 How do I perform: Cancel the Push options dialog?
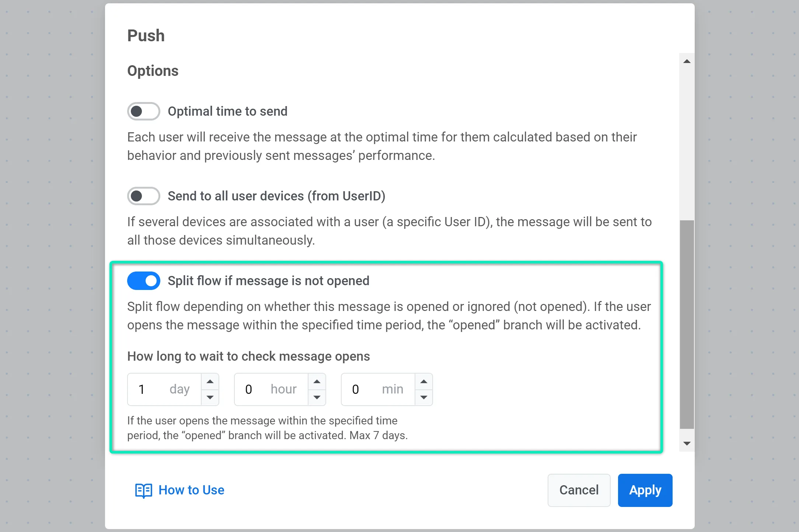(579, 490)
